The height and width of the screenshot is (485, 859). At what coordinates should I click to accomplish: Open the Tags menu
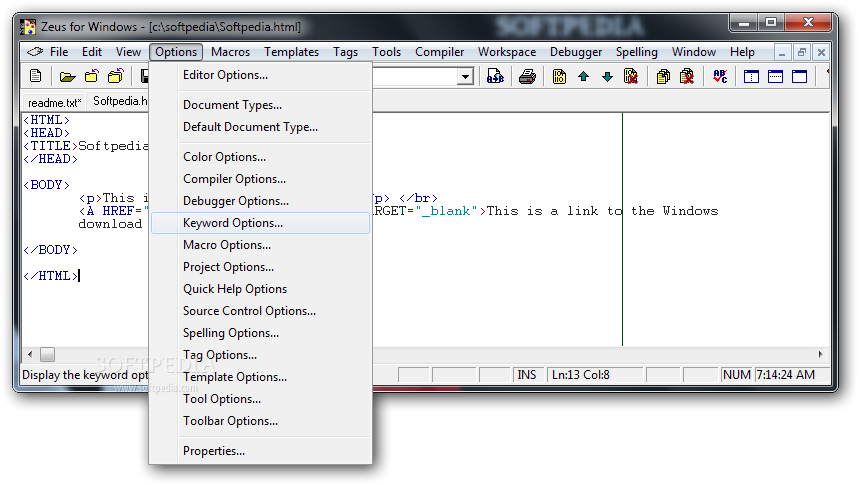tap(345, 52)
